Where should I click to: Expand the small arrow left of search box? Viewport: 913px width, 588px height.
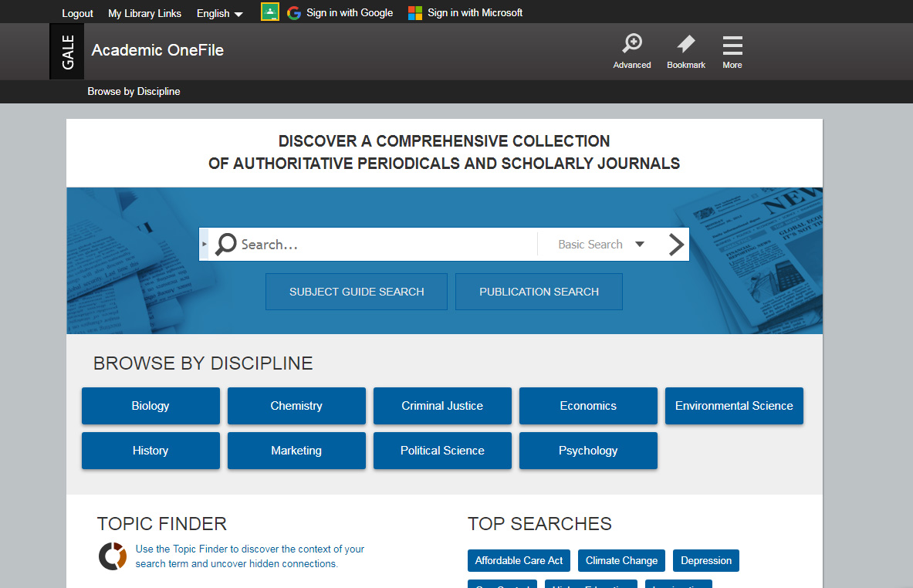[x=205, y=245]
